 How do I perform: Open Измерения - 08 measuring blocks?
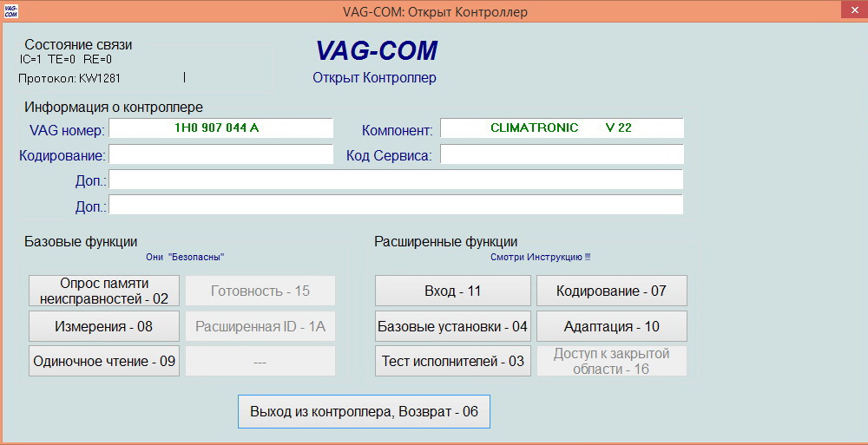(104, 326)
